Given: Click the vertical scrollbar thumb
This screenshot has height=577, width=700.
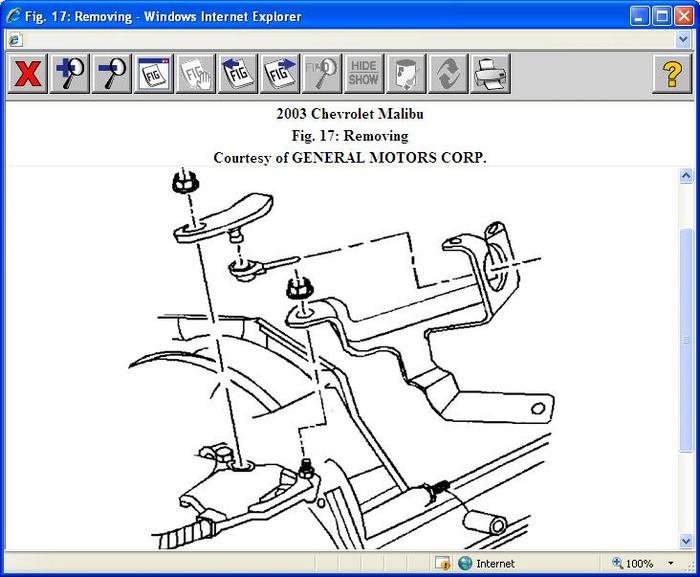Looking at the screenshot, I should (686, 340).
